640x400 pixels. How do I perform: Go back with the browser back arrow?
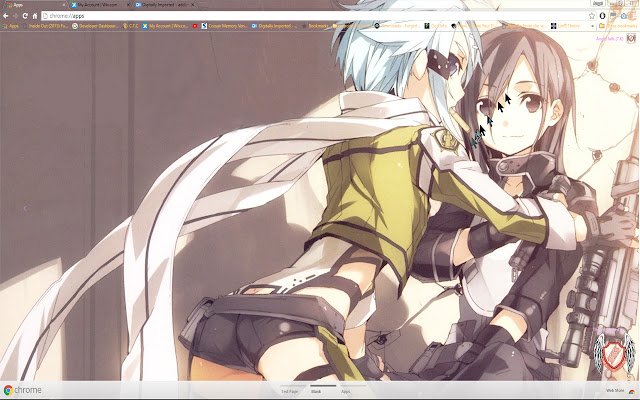(x=6, y=16)
